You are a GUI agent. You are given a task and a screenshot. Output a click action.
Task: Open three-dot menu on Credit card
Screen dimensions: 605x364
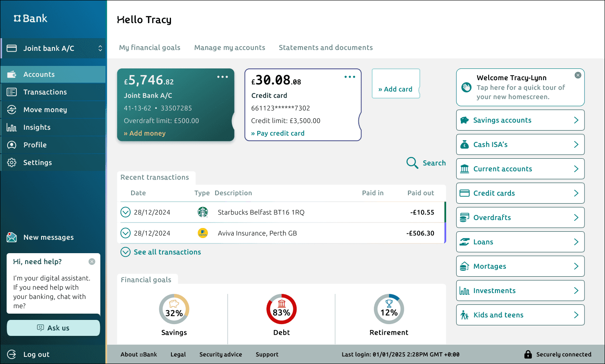pos(350,77)
